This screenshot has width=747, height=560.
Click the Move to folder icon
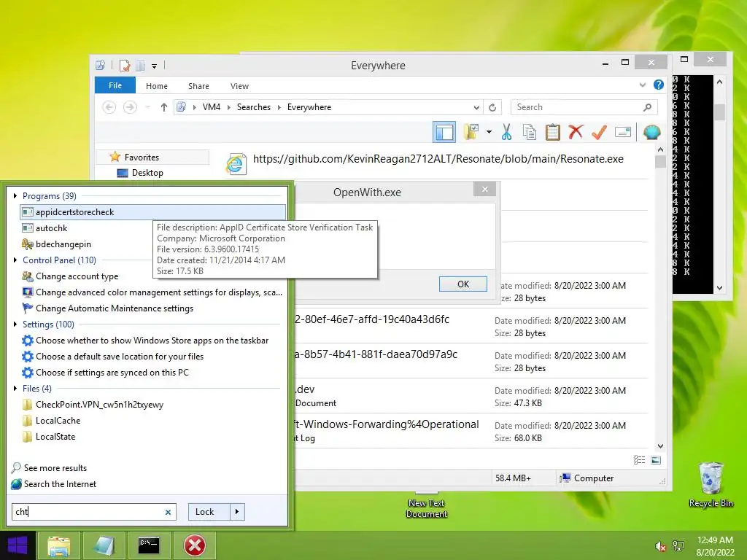pyautogui.click(x=471, y=132)
